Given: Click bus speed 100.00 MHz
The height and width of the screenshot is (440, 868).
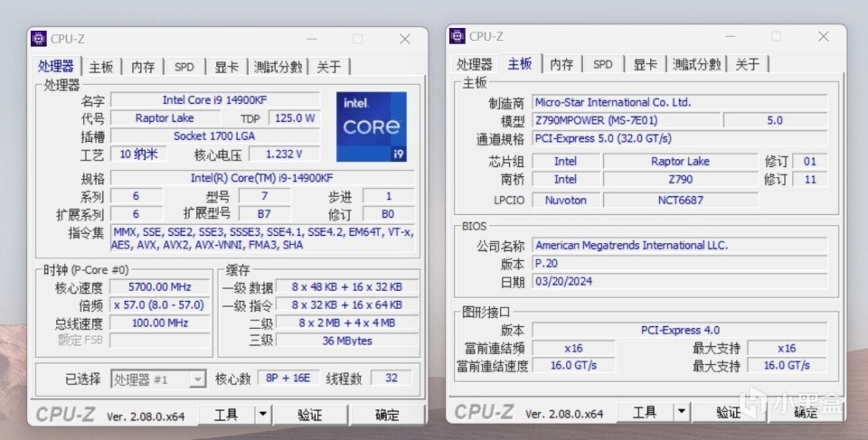Looking at the screenshot, I should 159,323.
